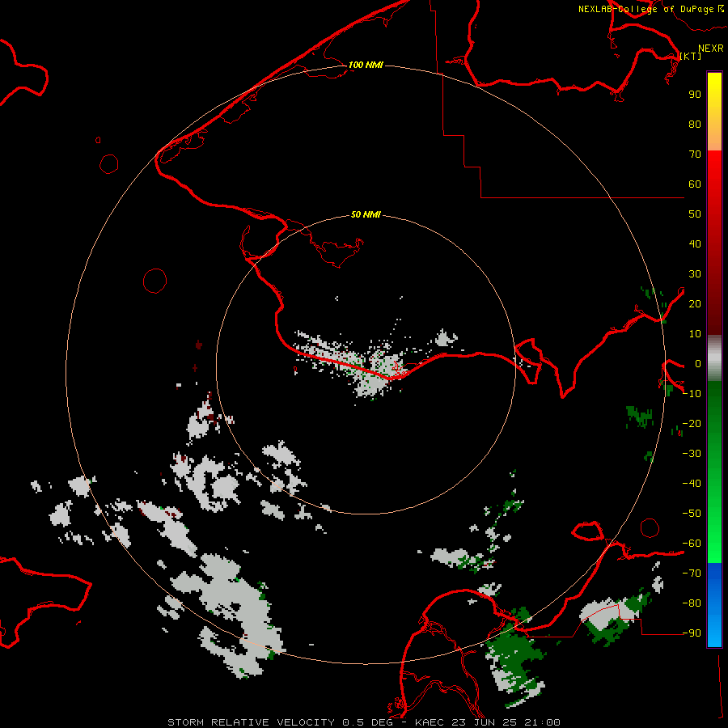The image size is (728, 728).
Task: Click the -40 value on the velocity scale
Action: tap(692, 484)
